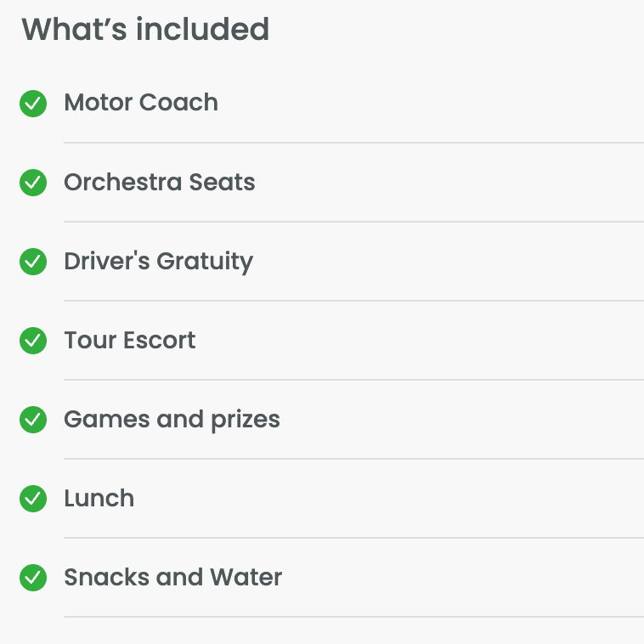Select the Games and prizes text label

click(172, 421)
